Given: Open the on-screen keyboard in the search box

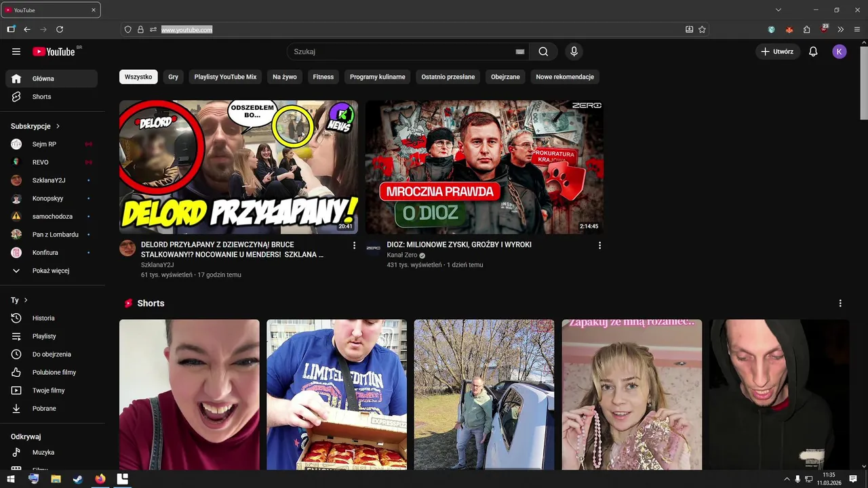Looking at the screenshot, I should coord(520,52).
